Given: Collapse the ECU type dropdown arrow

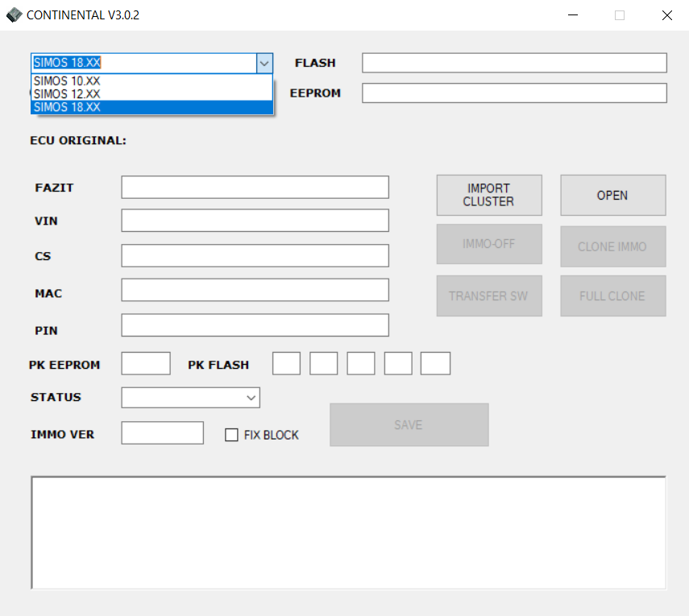Looking at the screenshot, I should click(264, 64).
